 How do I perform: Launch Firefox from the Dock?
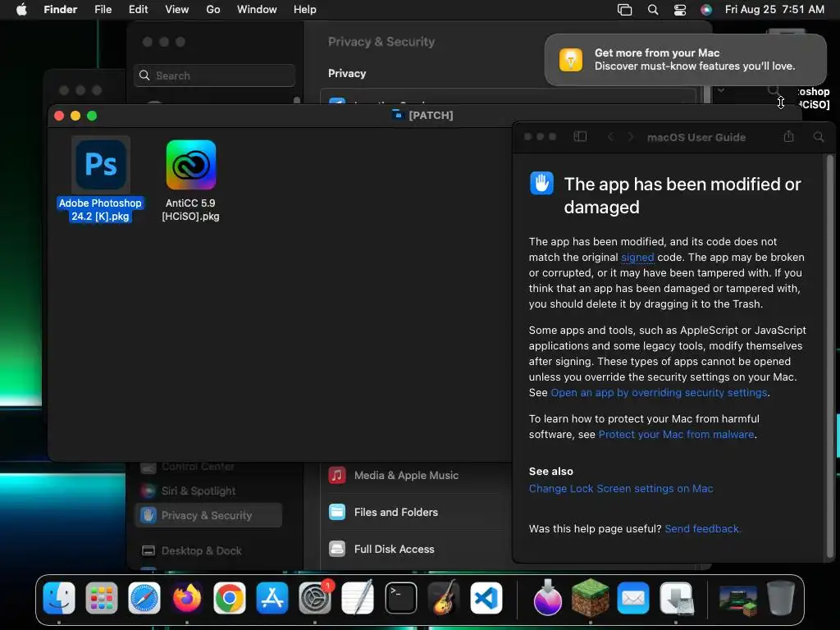point(187,598)
